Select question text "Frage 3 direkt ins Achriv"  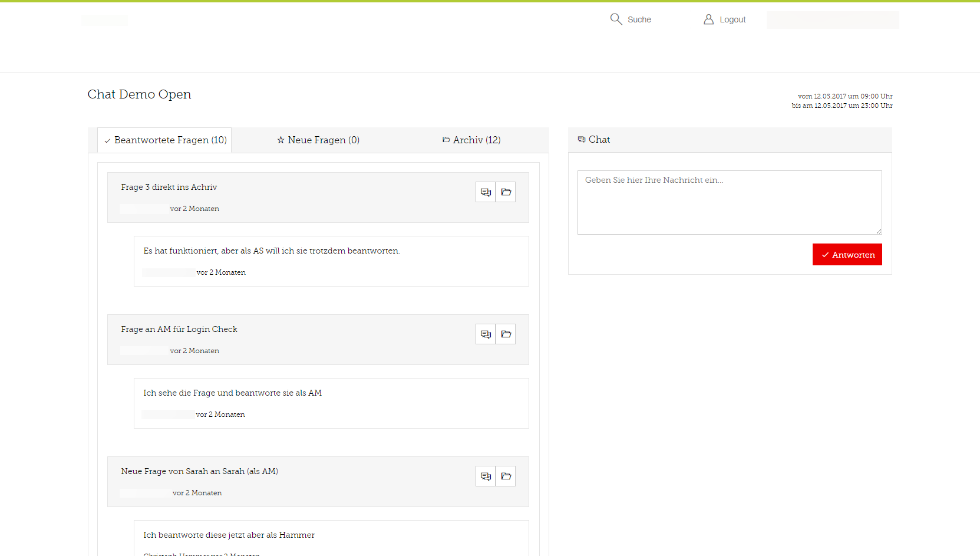(169, 187)
